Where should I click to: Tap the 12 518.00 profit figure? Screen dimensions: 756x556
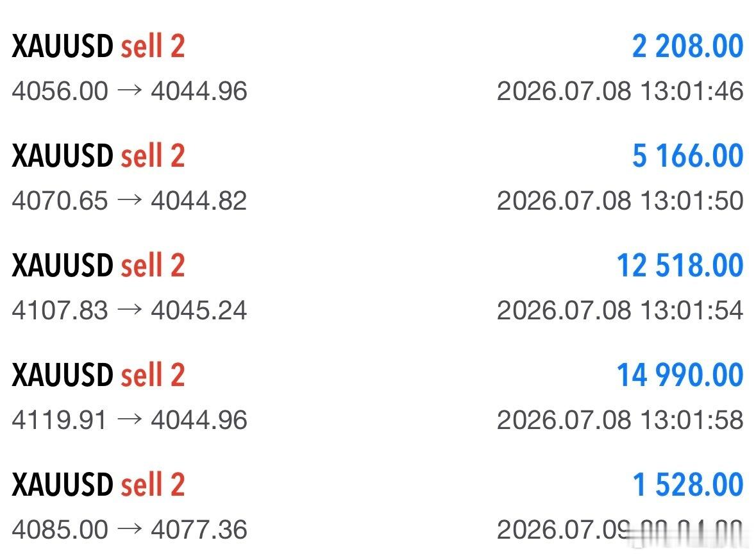tap(680, 265)
